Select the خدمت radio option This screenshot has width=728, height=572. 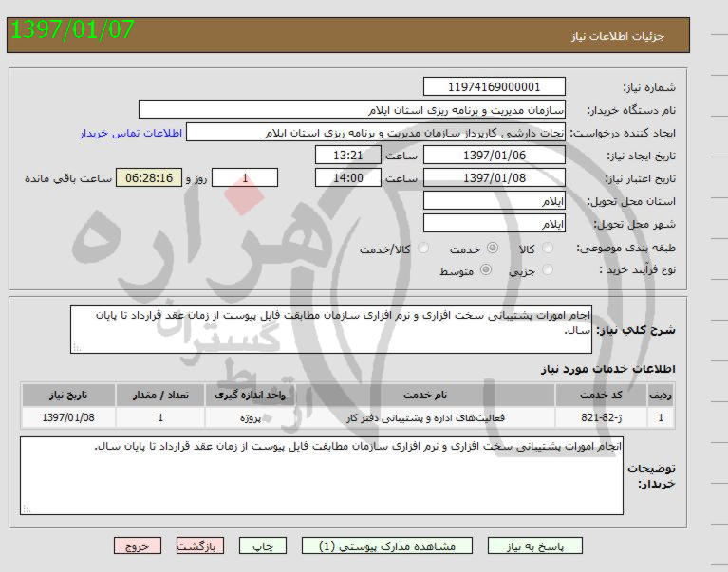[492, 249]
